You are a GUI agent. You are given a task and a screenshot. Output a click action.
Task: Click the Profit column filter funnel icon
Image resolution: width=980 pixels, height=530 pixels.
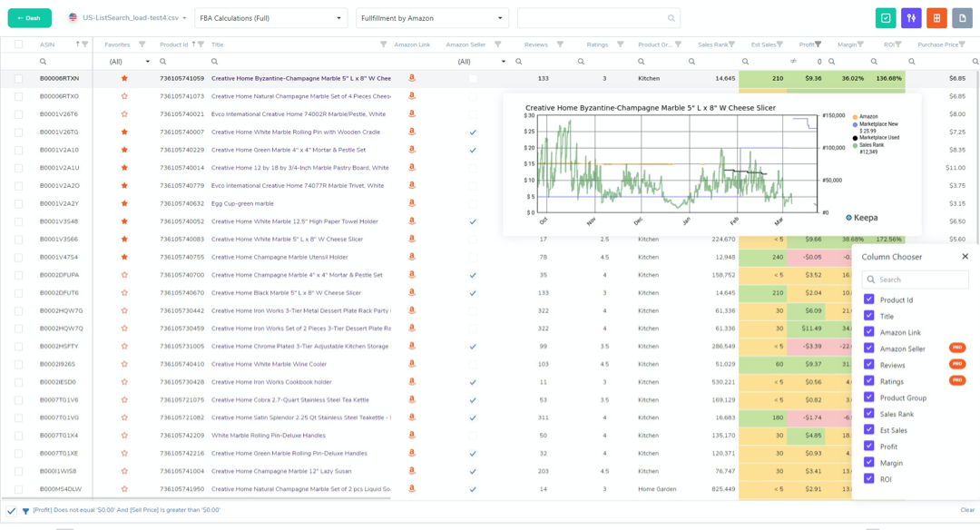(818, 44)
